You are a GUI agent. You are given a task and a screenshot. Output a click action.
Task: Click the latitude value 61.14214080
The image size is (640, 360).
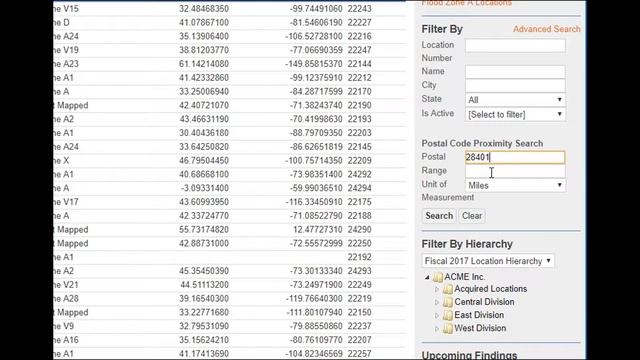204,64
